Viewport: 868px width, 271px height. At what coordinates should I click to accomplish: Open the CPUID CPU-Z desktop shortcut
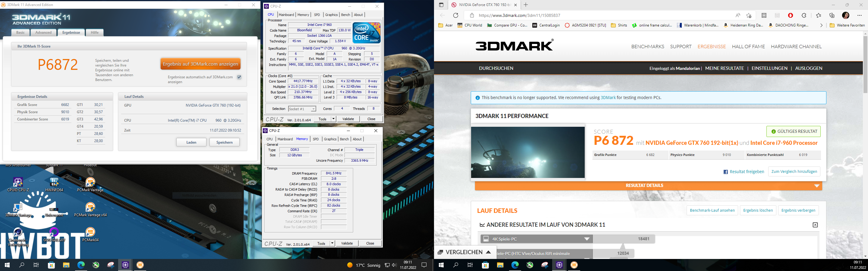(18, 185)
